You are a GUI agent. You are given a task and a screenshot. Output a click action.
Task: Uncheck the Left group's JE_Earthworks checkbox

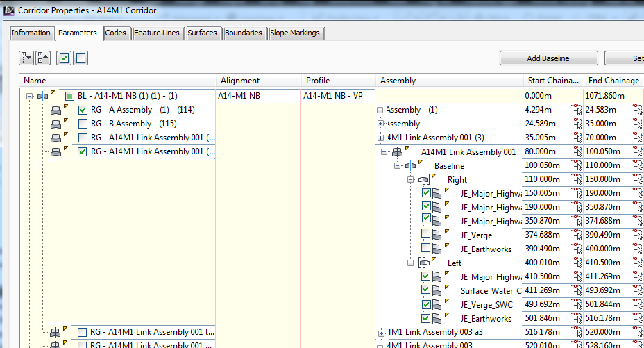426,318
